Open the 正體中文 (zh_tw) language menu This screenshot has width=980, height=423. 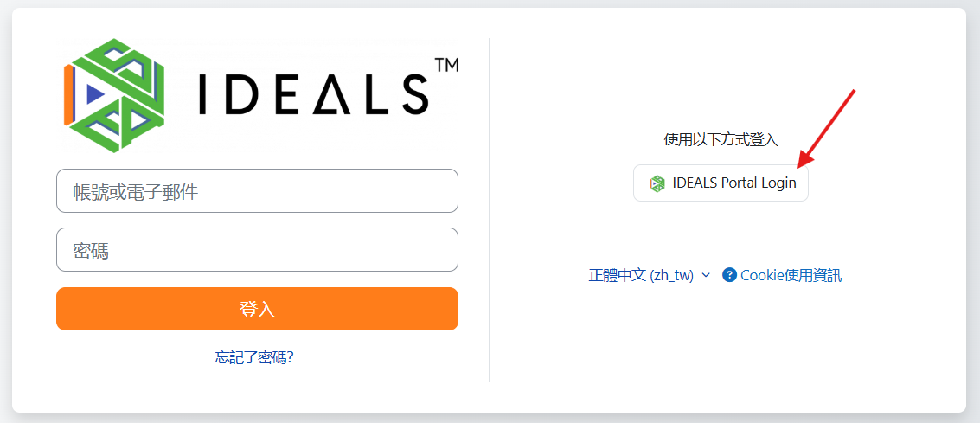click(x=641, y=275)
